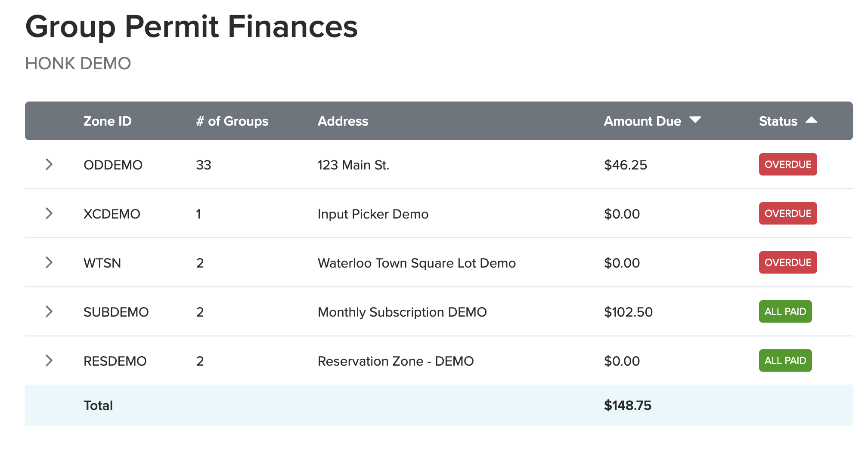The width and height of the screenshot is (868, 462).
Task: Click the $102.50 amount for SUBDEMO
Action: point(628,312)
